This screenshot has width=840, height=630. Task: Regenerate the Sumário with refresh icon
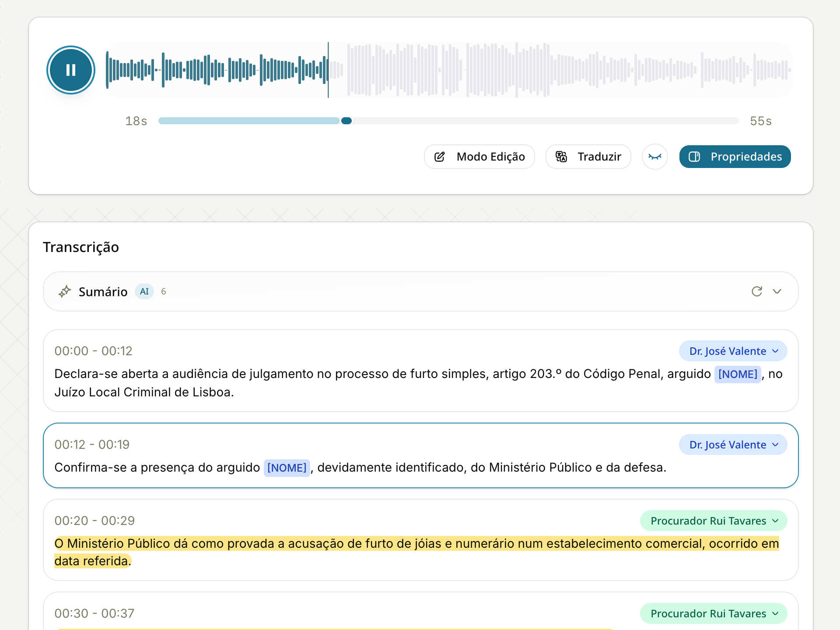point(757,291)
